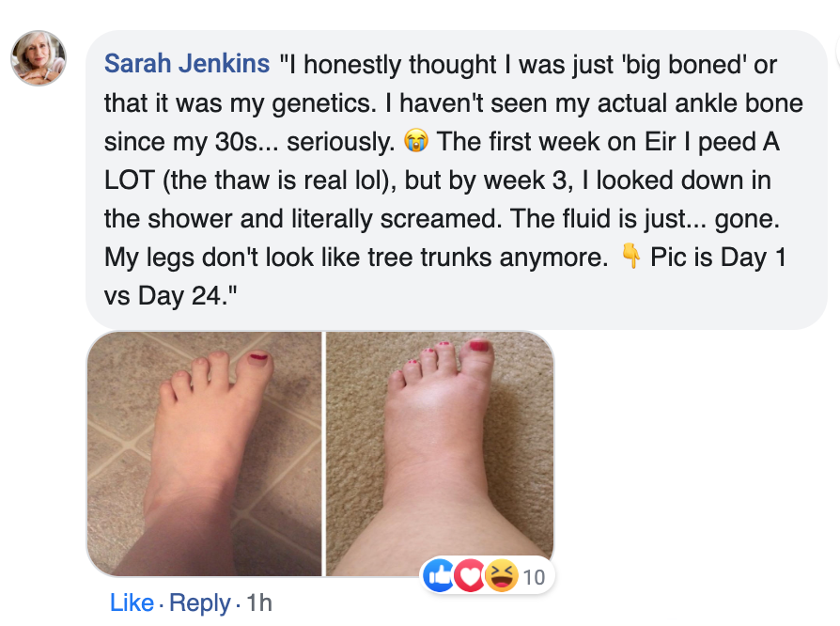Click the pointing-down hand emoji

(631, 257)
